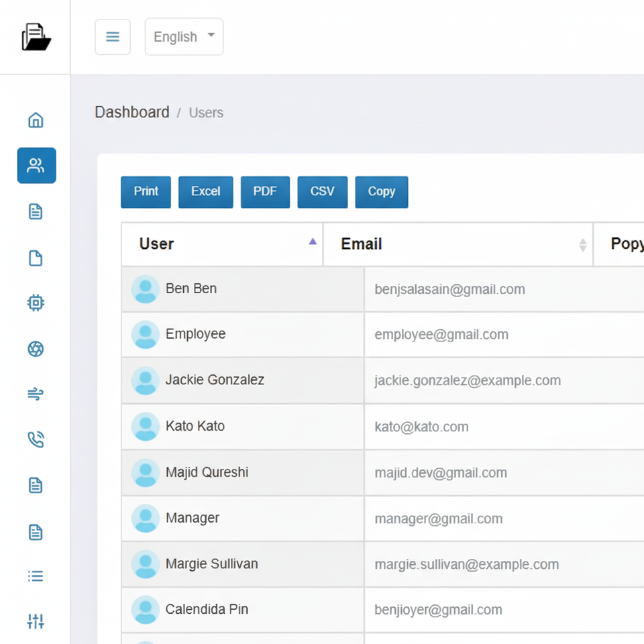The width and height of the screenshot is (644, 644).
Task: Select the Jackie Gonzalez user row
Action: [215, 380]
